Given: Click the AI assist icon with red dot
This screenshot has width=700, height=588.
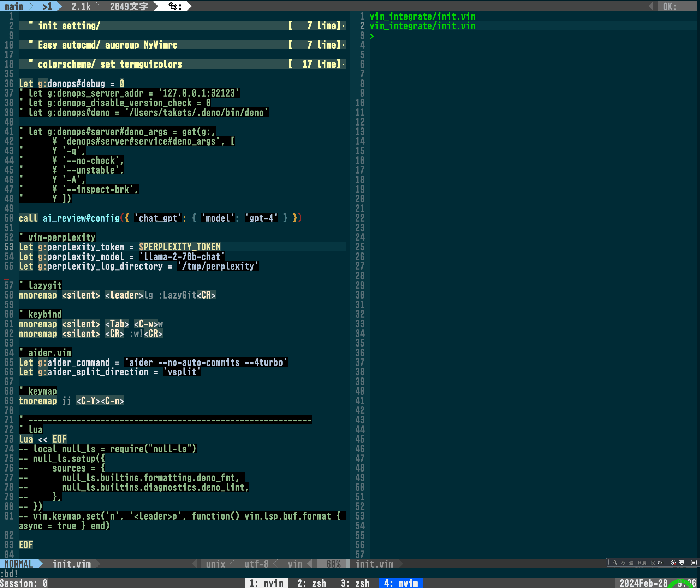Looking at the screenshot, I should pyautogui.click(x=673, y=563).
